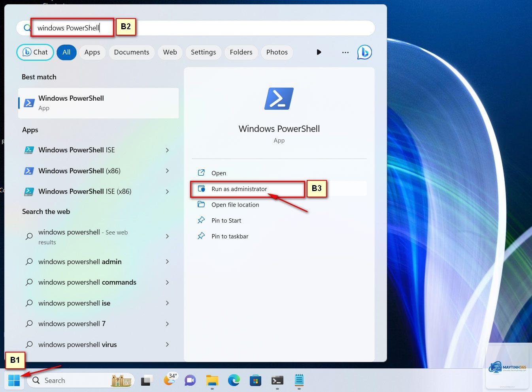Switch to the Photos filter tab

click(277, 52)
